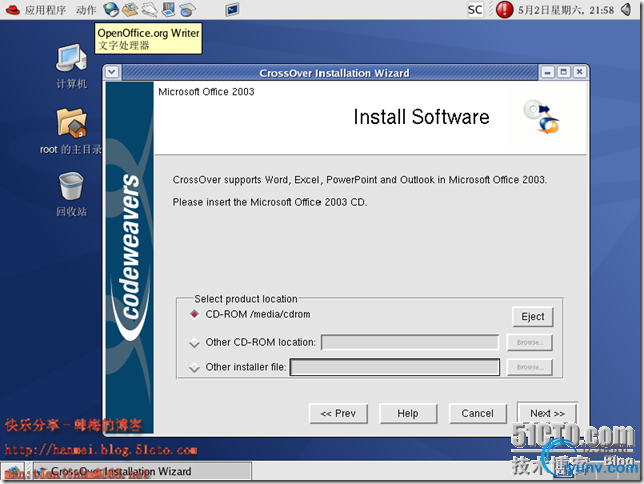
Task: Launch OpenOffice.org Impress panel icon
Action: coord(168,9)
